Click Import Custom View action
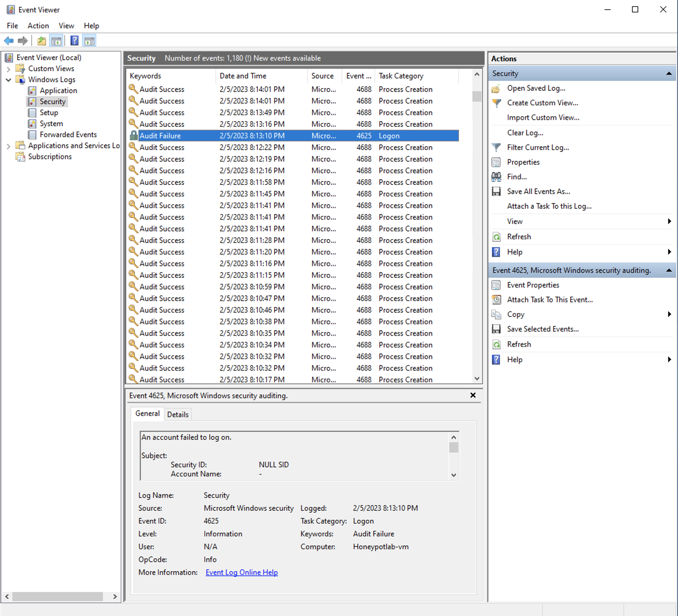Screen dimensions: 678x616 coord(543,118)
